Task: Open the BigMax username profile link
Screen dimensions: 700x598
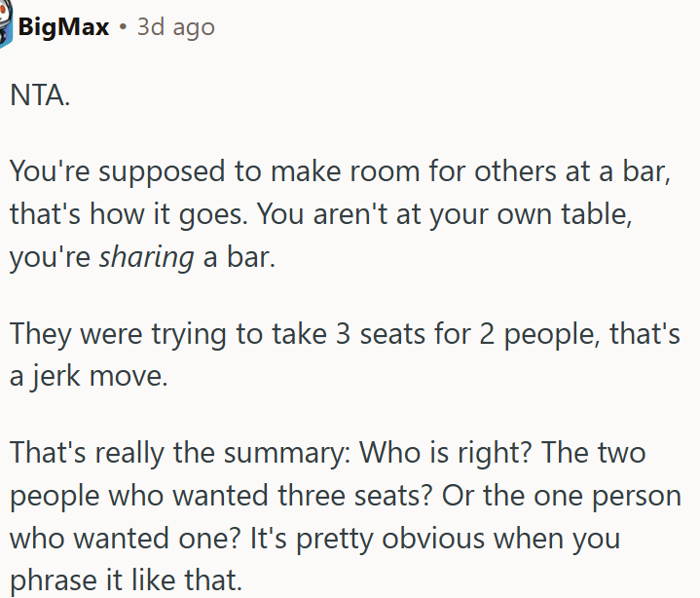Action: [63, 27]
